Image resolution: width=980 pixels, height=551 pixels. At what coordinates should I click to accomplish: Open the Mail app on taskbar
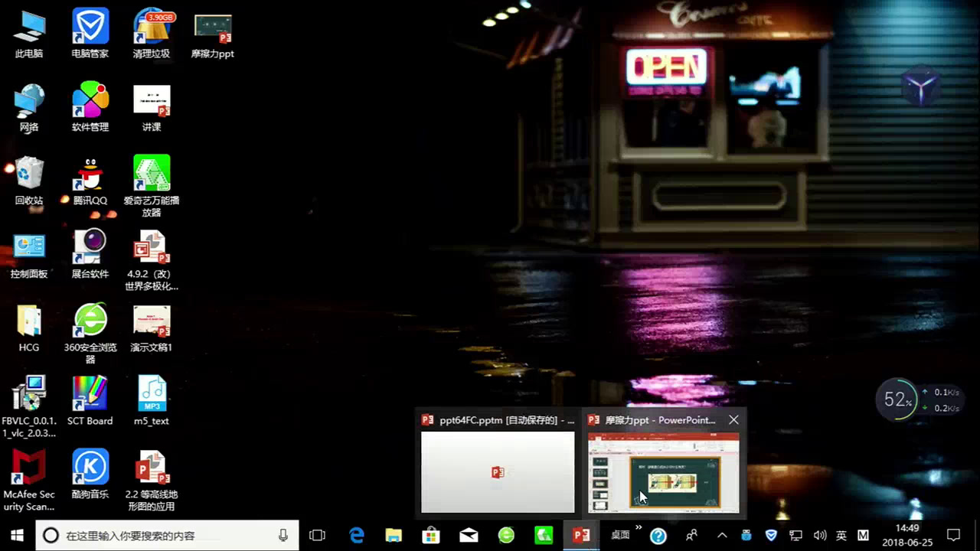[x=469, y=535]
